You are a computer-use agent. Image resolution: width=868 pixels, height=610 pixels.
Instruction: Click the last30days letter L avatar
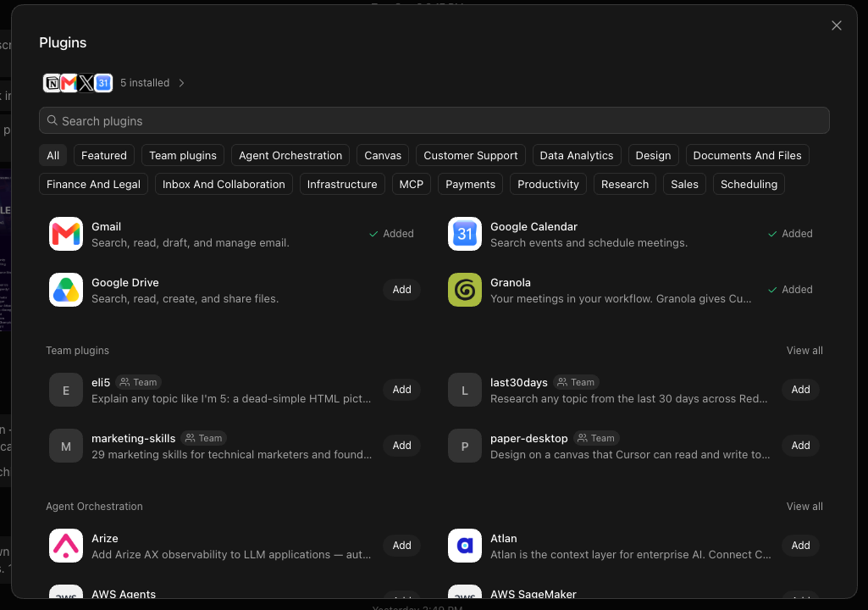(x=464, y=390)
